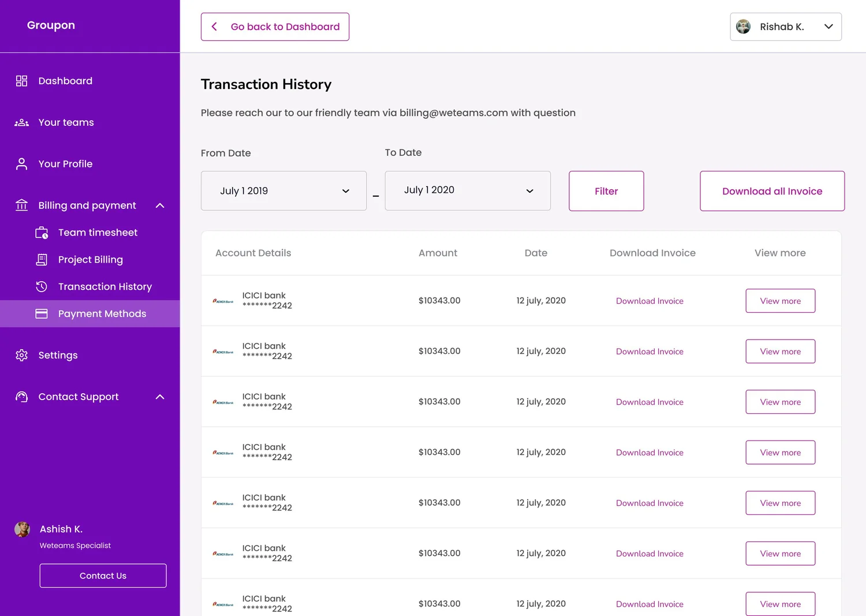Click ICICI bank logo in fifth row
The width and height of the screenshot is (866, 616).
click(x=223, y=503)
